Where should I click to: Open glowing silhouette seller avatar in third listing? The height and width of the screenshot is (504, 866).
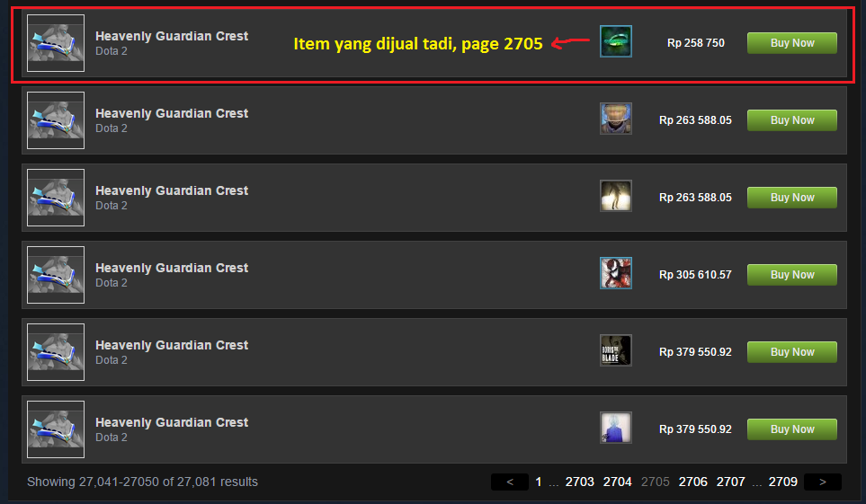(x=616, y=196)
